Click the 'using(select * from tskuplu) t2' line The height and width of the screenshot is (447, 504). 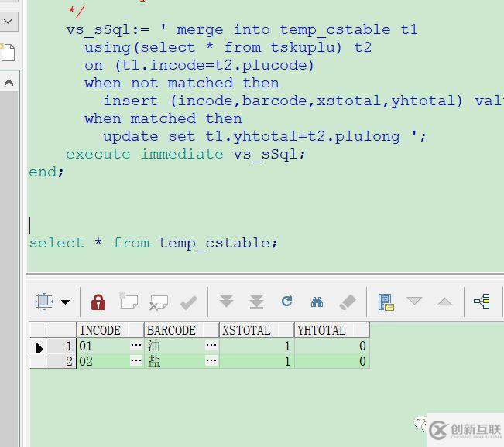click(228, 47)
